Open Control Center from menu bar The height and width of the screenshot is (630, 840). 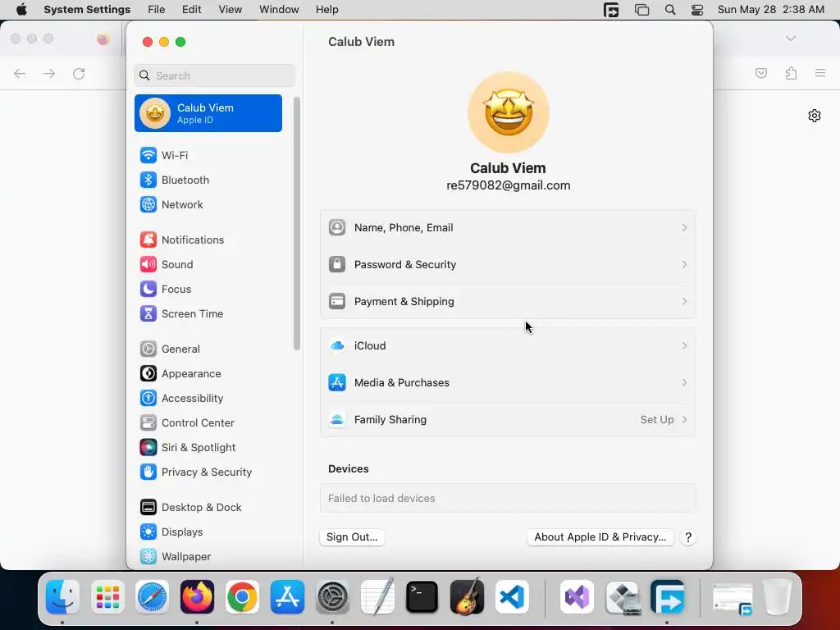click(697, 10)
